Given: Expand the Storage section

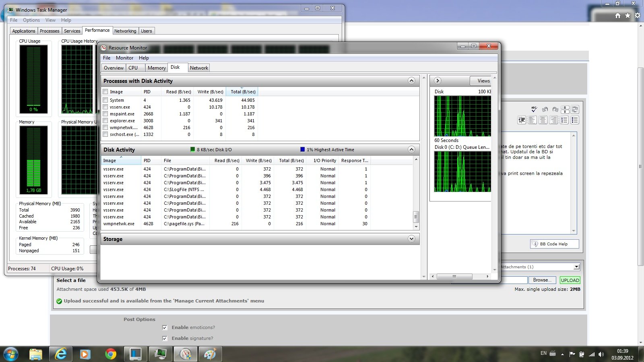Looking at the screenshot, I should coord(411,239).
